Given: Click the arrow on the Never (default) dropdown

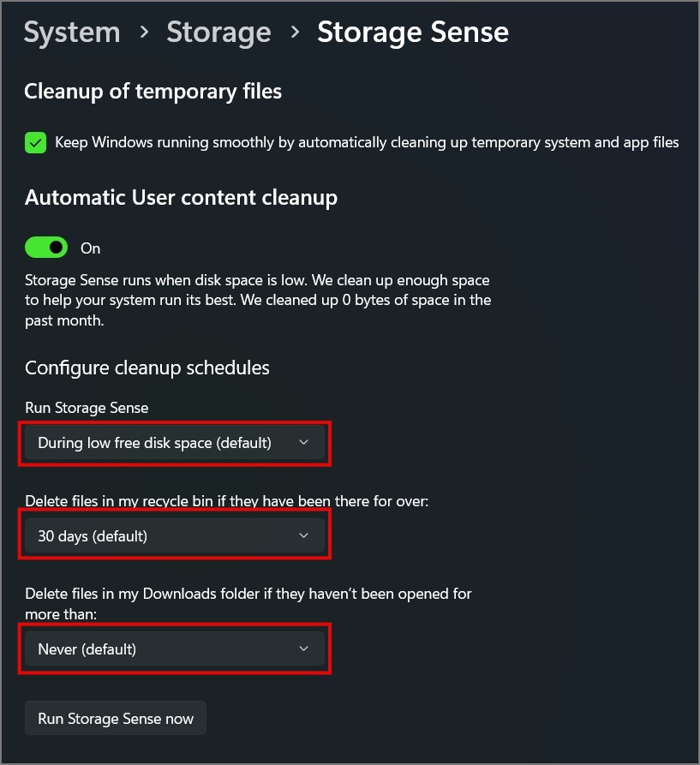Looking at the screenshot, I should 303,649.
